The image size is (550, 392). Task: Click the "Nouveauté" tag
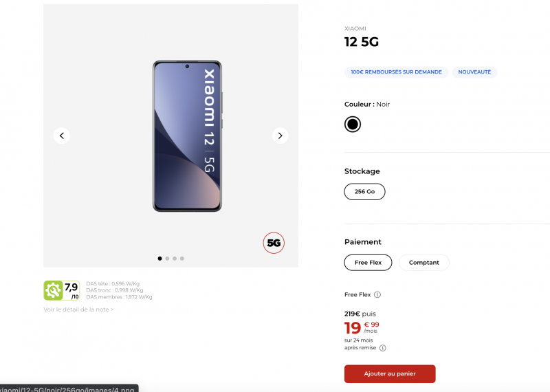(474, 72)
